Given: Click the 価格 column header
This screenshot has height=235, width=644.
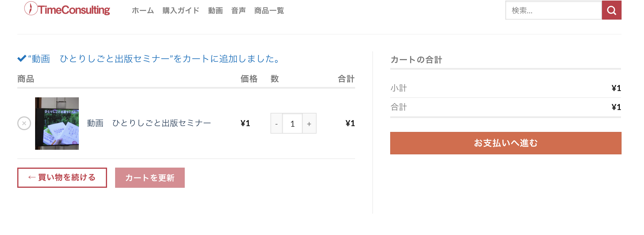Looking at the screenshot, I should [249, 79].
